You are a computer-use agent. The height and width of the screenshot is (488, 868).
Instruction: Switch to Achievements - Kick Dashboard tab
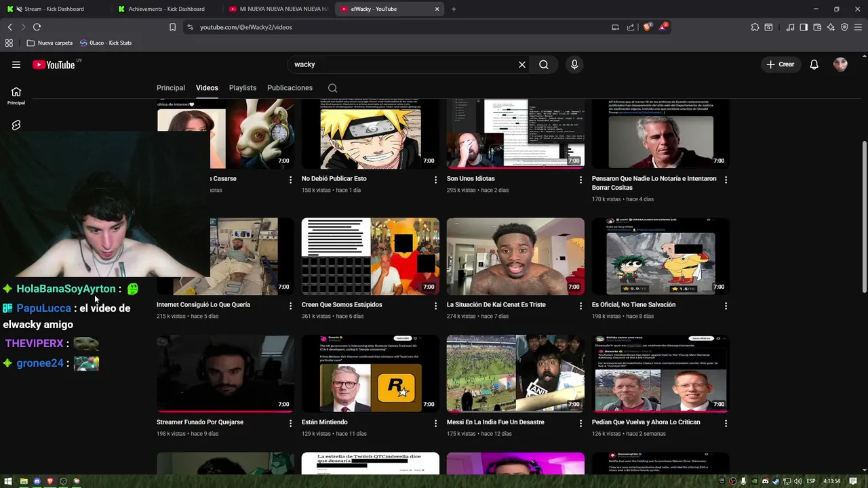tap(166, 9)
